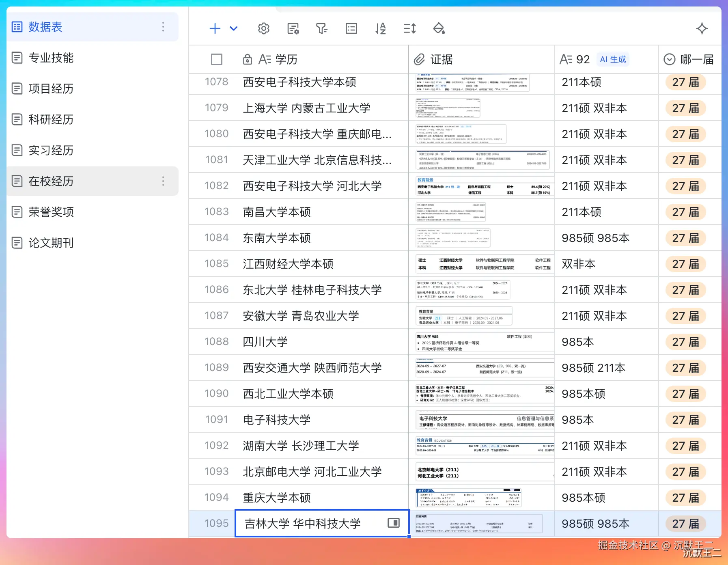Open the fill color paint bucket icon
The height and width of the screenshot is (565, 728).
439,28
